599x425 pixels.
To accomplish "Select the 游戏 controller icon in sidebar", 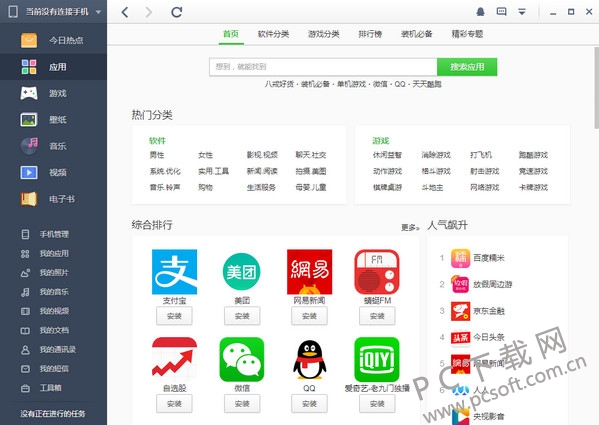I will 29,93.
